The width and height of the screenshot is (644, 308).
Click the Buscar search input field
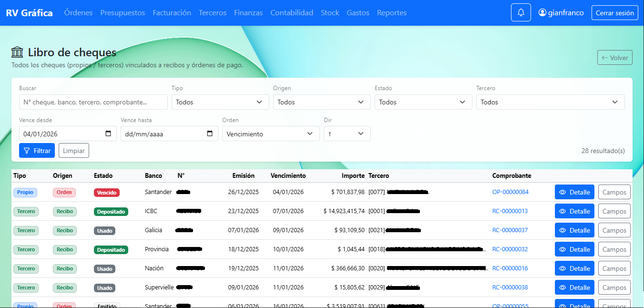(x=93, y=102)
